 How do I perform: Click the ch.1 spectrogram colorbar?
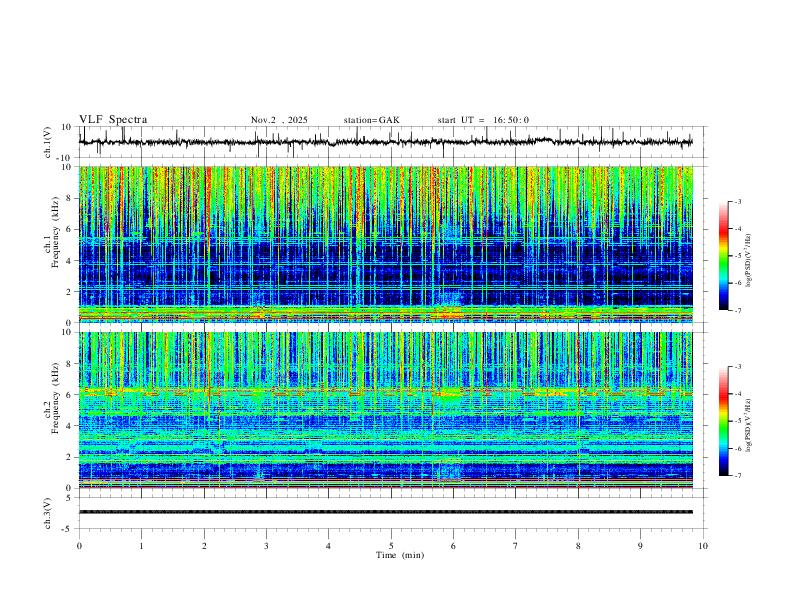723,256
